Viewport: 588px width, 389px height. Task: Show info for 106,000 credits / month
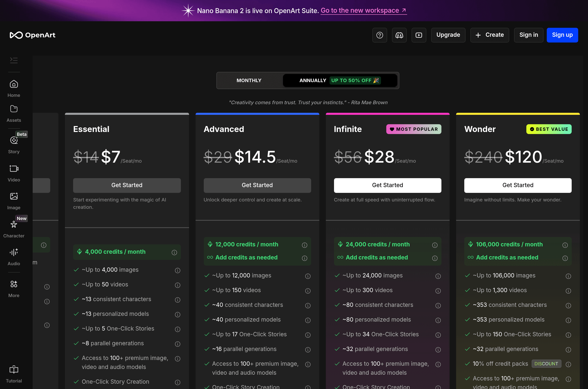coord(565,245)
